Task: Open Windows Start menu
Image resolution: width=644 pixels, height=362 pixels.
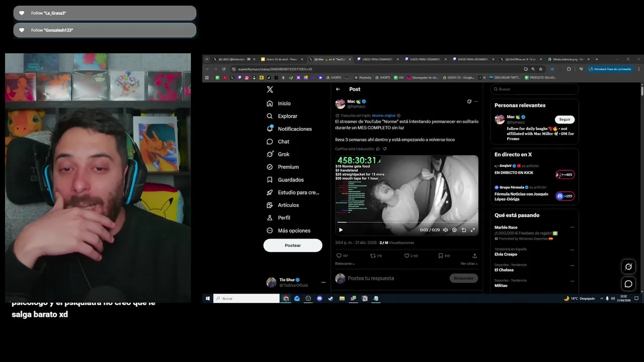Action: [207, 299]
